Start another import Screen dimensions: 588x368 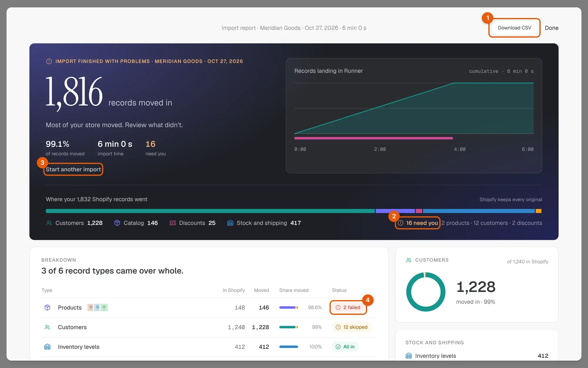[73, 169]
